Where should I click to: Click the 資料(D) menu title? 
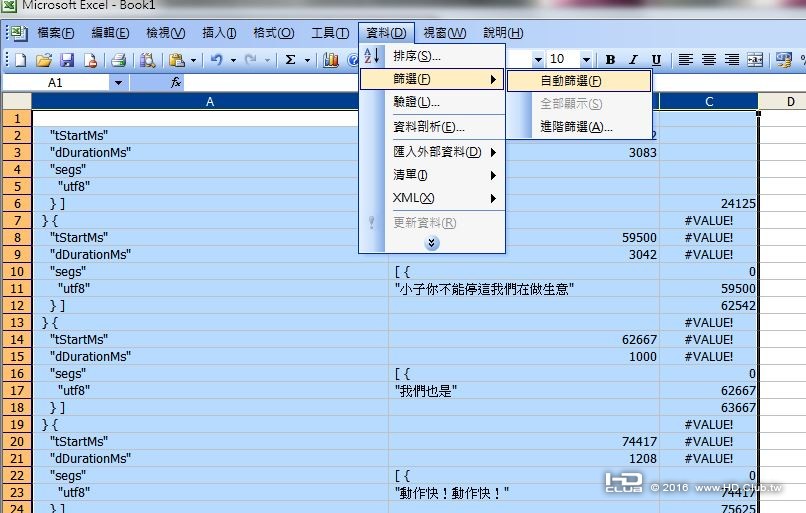(386, 33)
